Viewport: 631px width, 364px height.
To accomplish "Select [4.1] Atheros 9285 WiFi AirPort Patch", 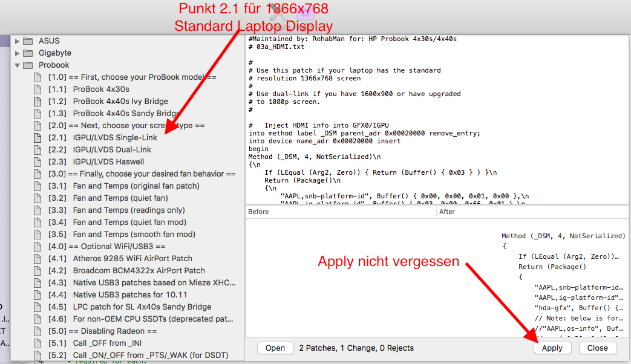I will [x=127, y=258].
